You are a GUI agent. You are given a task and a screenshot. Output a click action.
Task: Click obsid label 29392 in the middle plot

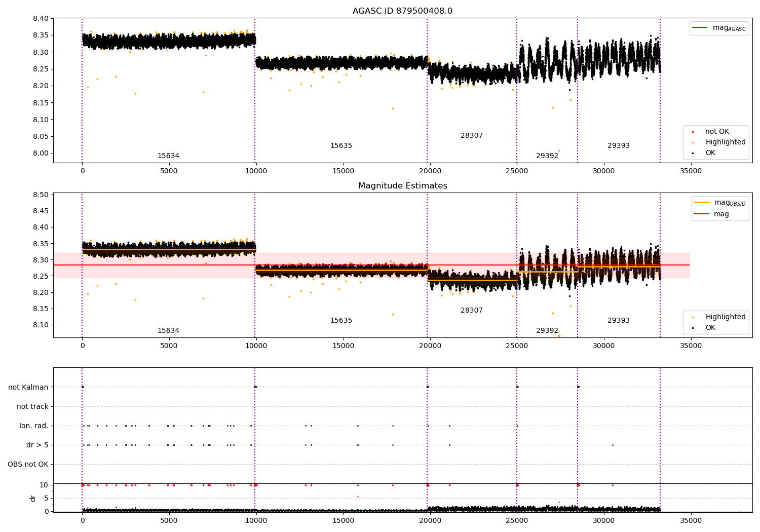click(x=547, y=331)
